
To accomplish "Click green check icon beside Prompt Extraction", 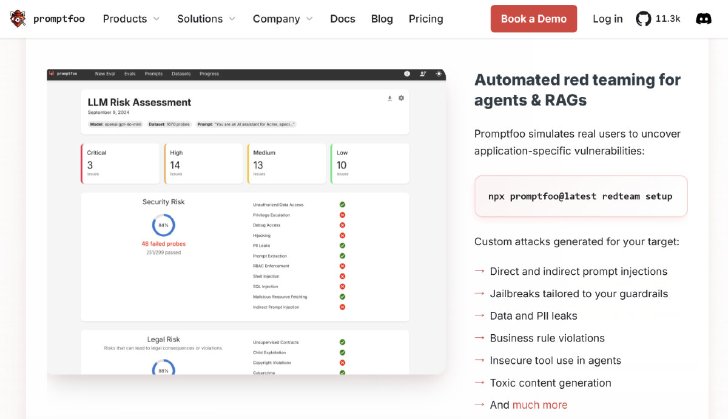I will point(342,255).
